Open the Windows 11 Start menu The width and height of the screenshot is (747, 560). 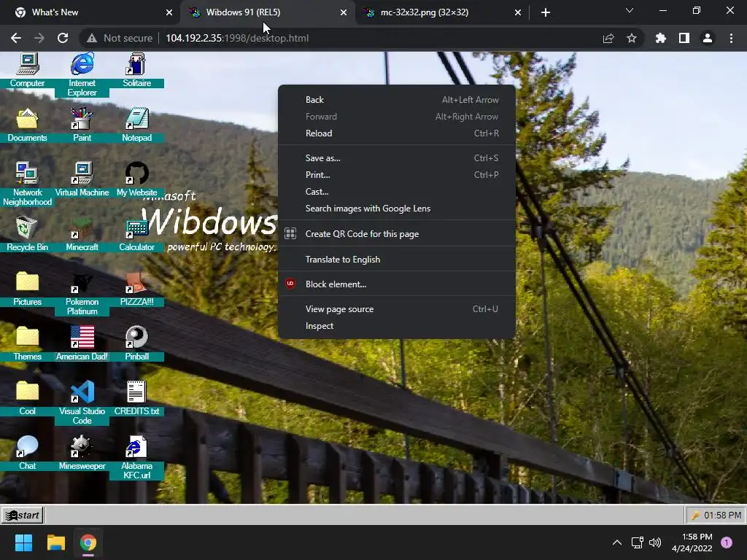(24, 542)
